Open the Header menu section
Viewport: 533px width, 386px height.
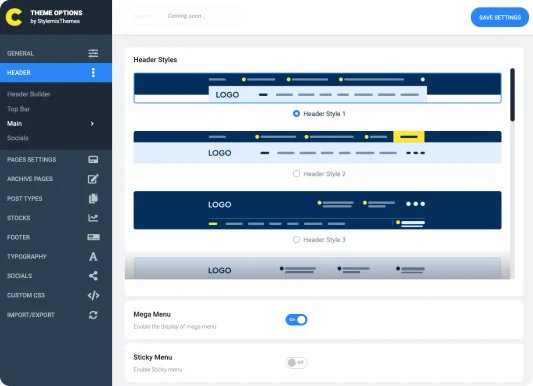coord(56,72)
